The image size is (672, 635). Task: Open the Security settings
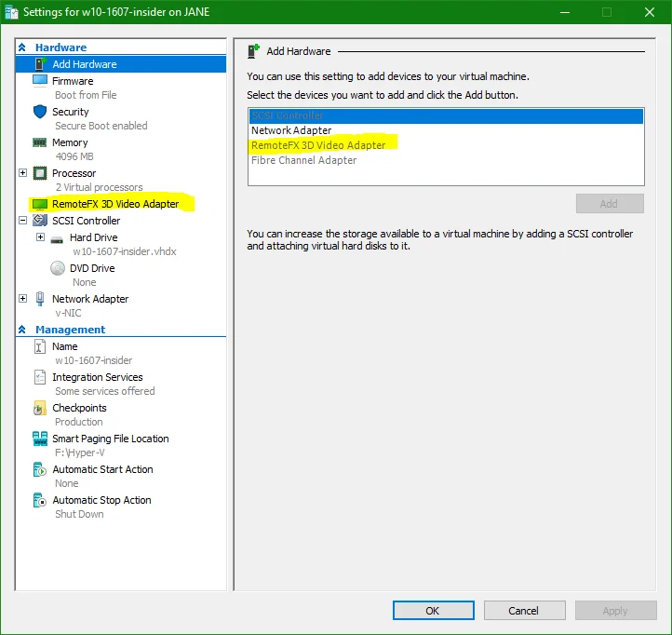click(x=71, y=112)
